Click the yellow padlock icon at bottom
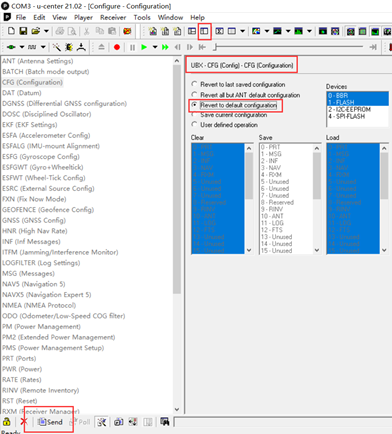 click(7, 422)
